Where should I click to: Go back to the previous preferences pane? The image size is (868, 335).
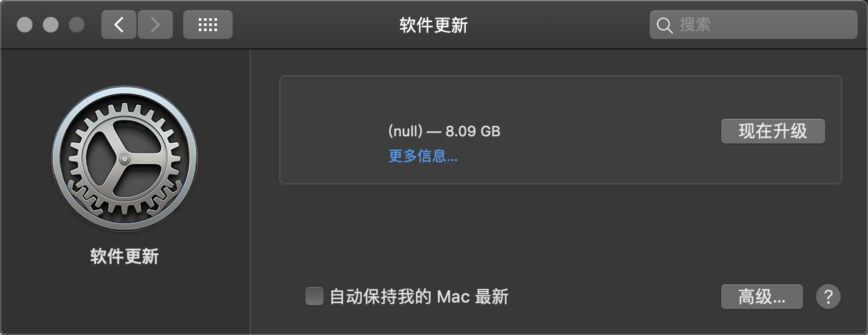(119, 25)
